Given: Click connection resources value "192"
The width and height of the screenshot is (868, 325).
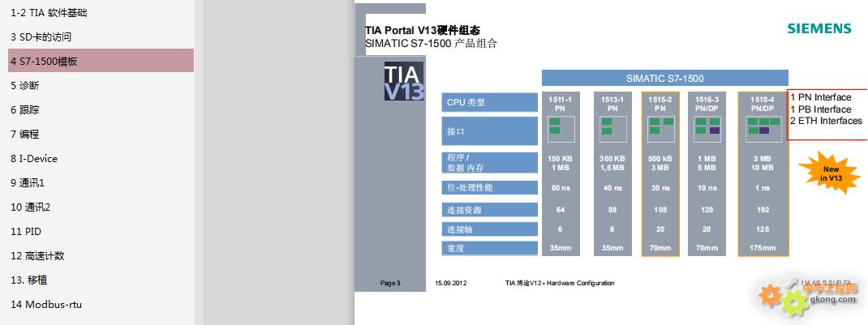Looking at the screenshot, I should pyautogui.click(x=763, y=210).
